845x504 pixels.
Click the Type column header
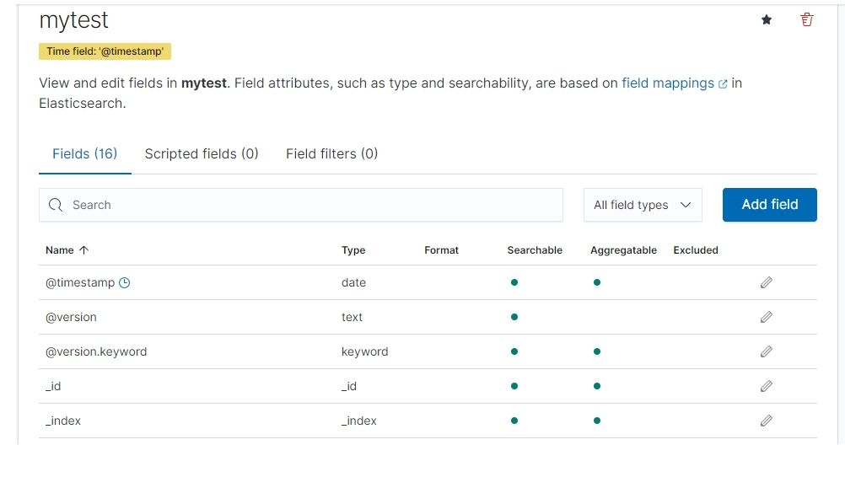click(x=353, y=250)
